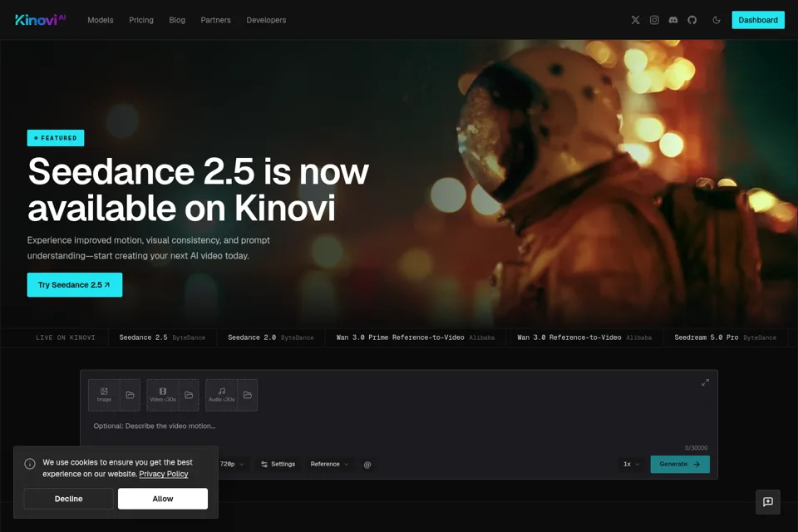Open the Models menu

pos(101,20)
